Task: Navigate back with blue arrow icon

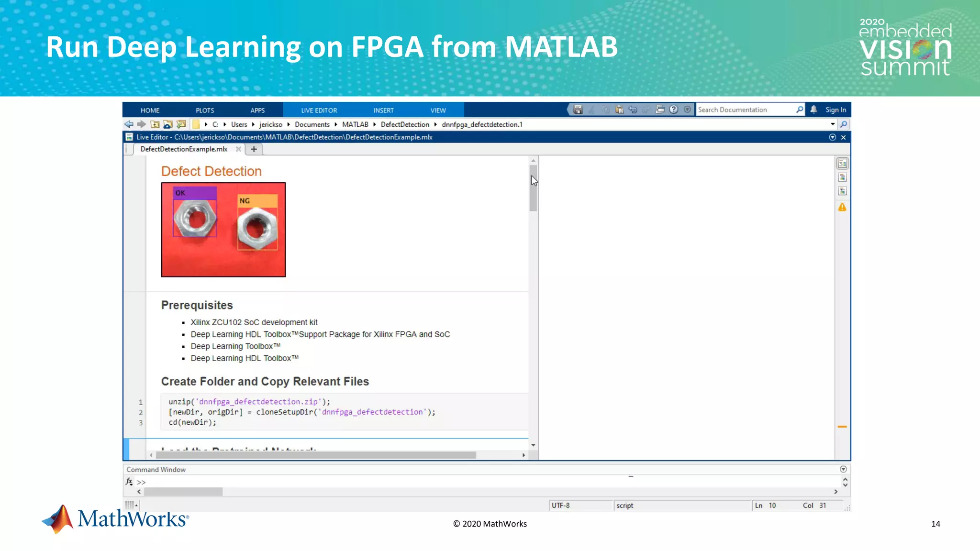Action: [129, 124]
